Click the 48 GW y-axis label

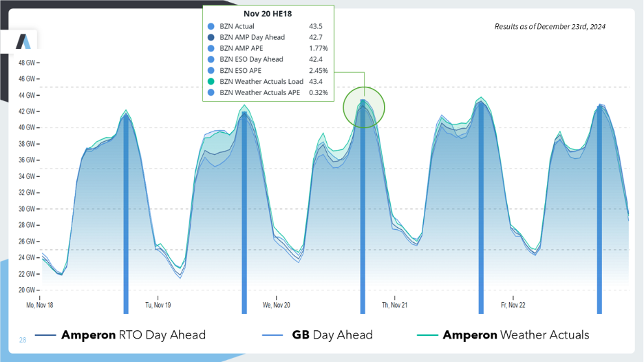pos(27,63)
